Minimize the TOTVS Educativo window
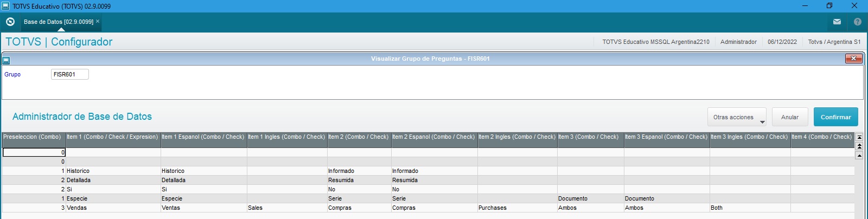The height and width of the screenshot is (219, 868). click(805, 6)
